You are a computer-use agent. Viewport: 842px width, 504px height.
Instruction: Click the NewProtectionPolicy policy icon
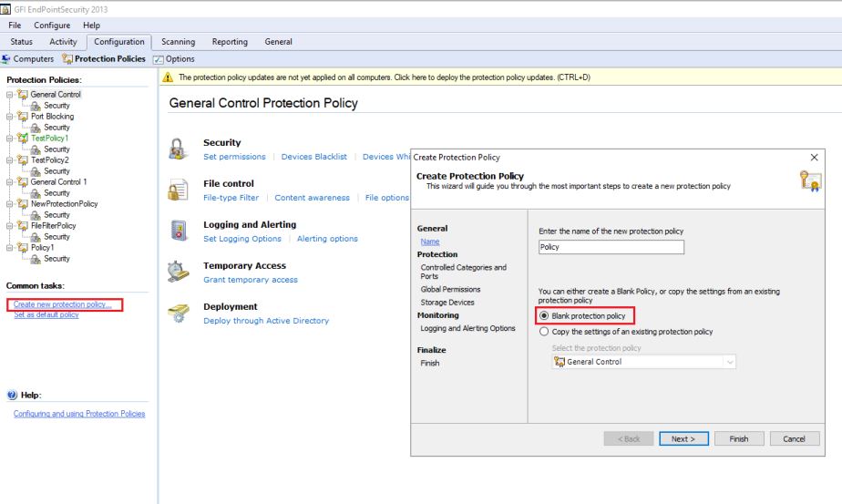(23, 203)
